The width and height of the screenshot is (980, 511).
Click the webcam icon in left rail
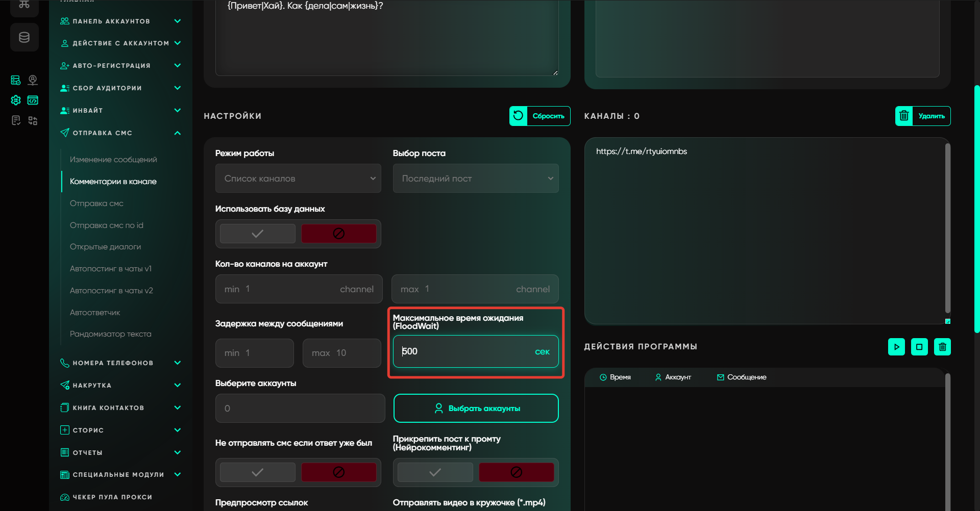tap(33, 80)
